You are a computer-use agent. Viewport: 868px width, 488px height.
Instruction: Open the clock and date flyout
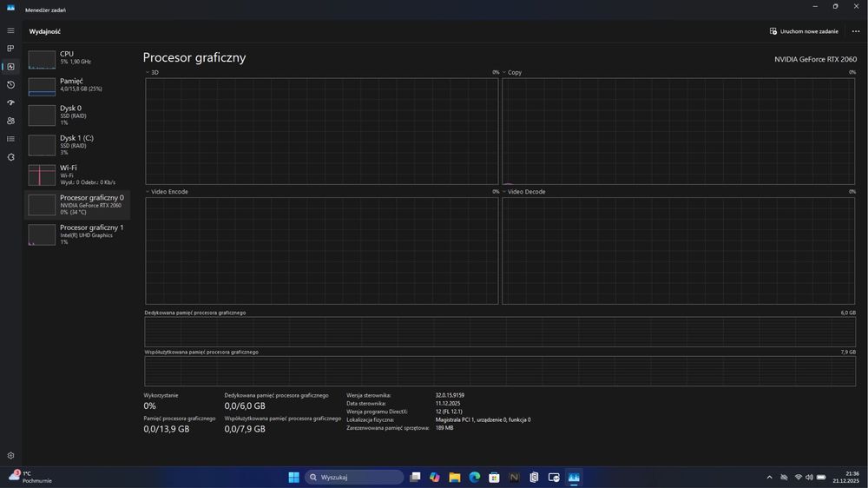click(x=845, y=477)
